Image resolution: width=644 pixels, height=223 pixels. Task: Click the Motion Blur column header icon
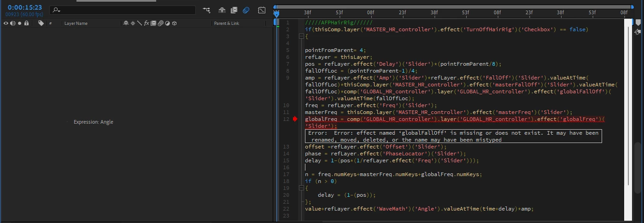pyautogui.click(x=160, y=23)
